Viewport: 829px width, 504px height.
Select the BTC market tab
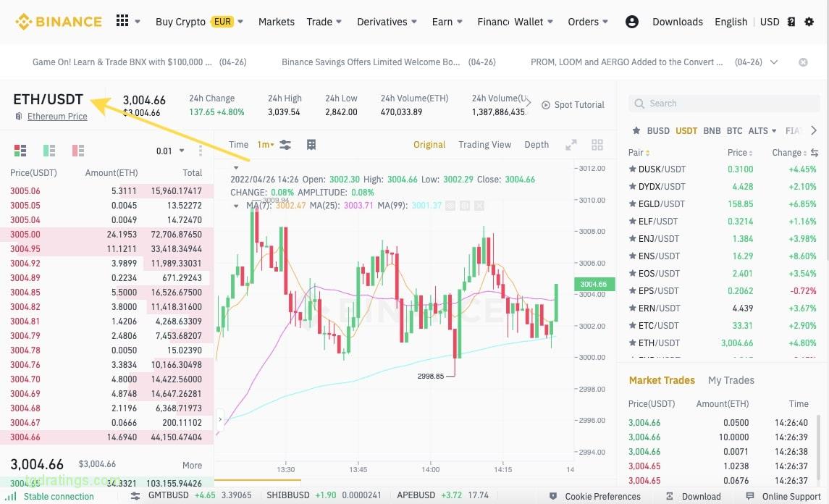[734, 130]
